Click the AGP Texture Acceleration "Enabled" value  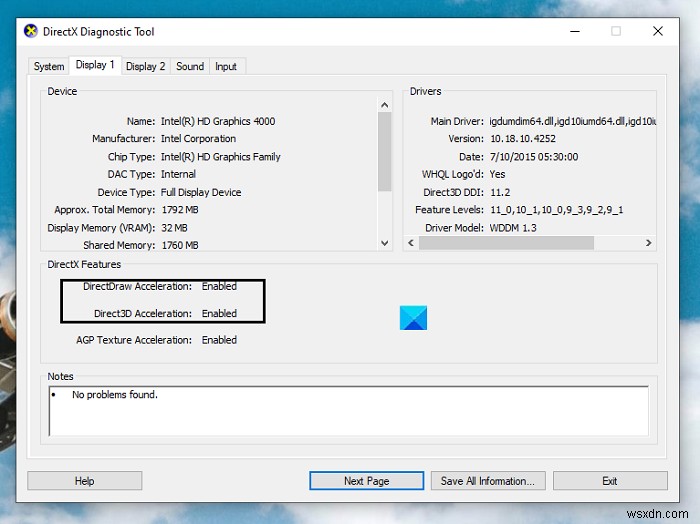[219, 340]
